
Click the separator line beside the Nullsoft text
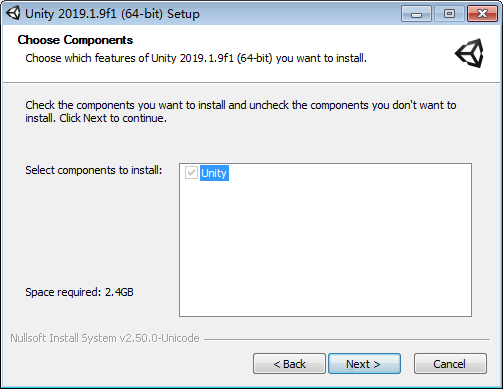[x=347, y=340]
